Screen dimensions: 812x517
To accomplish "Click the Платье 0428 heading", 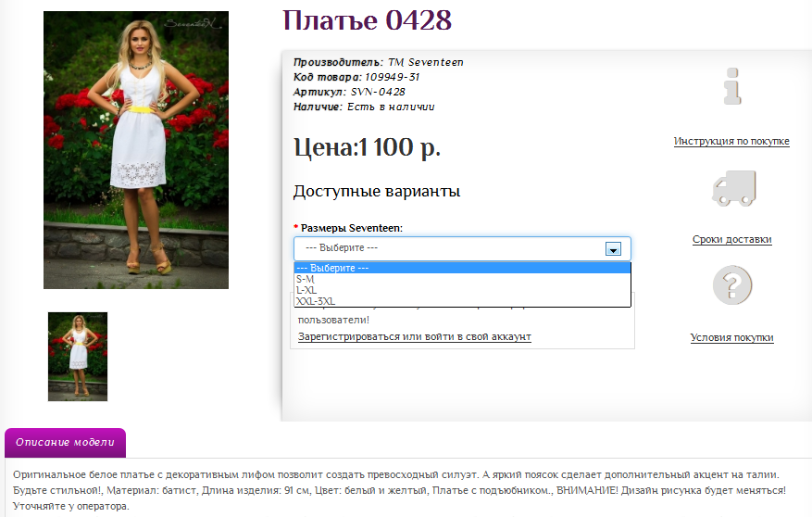I will coord(367,20).
